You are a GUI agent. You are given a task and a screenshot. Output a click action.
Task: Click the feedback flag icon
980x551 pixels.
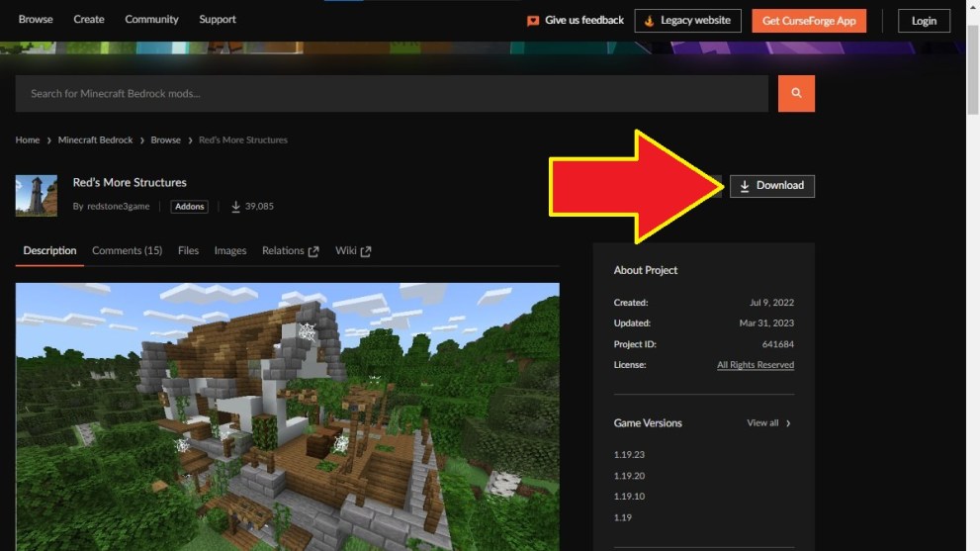click(x=533, y=21)
